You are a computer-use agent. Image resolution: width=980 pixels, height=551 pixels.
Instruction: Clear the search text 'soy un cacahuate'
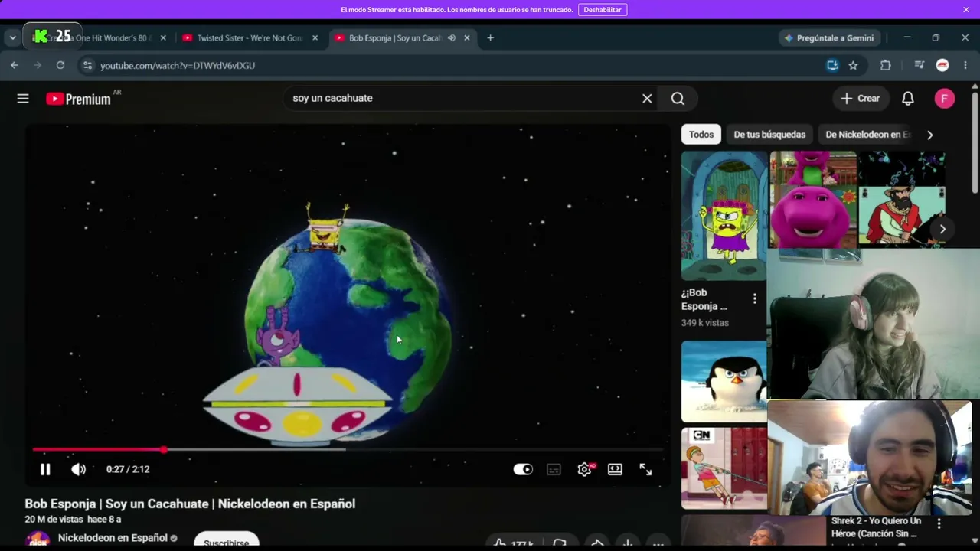[647, 98]
